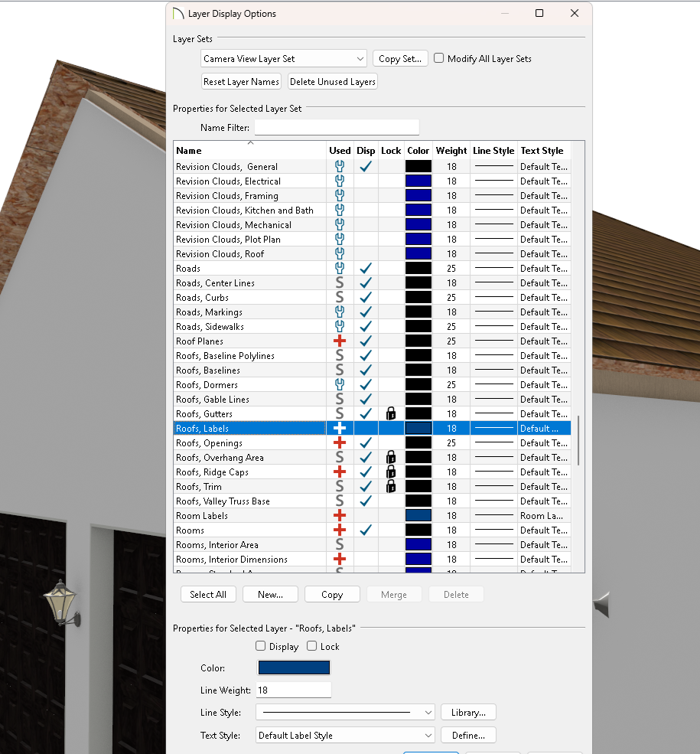The height and width of the screenshot is (754, 700).
Task: Sort layers by the Name column header
Action: click(x=249, y=151)
